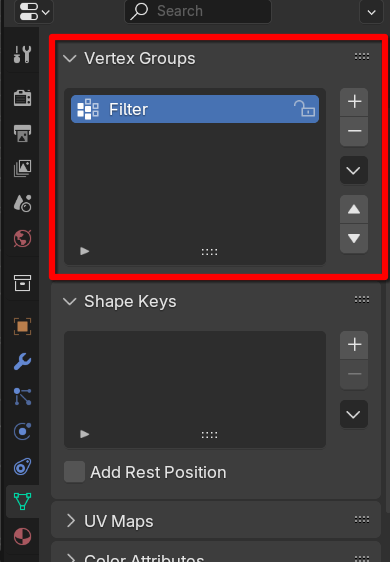
Task: Open the Physics properties tab
Action: (22, 431)
